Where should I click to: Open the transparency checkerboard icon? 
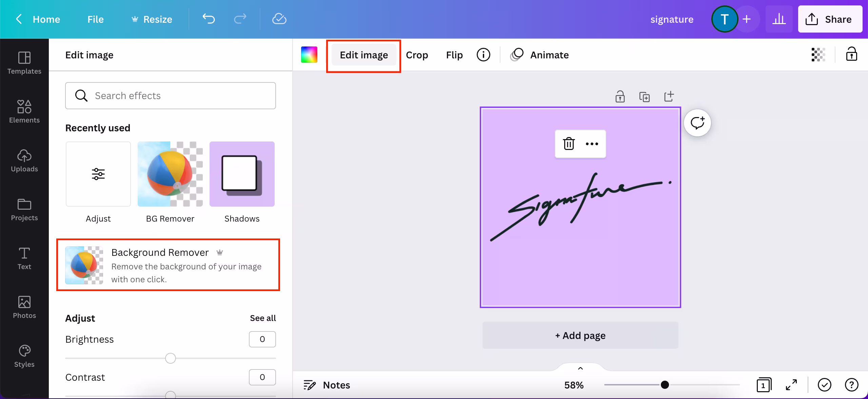818,55
